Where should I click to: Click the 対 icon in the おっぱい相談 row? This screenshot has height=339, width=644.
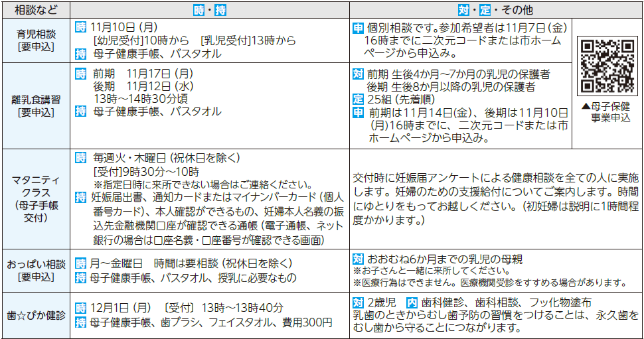[358, 258]
